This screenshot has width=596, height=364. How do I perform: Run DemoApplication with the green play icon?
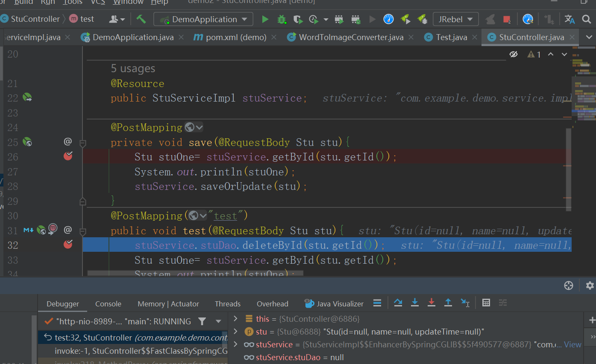(265, 19)
